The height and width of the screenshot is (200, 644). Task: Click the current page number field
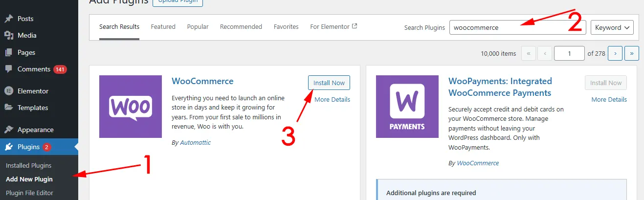pyautogui.click(x=570, y=53)
